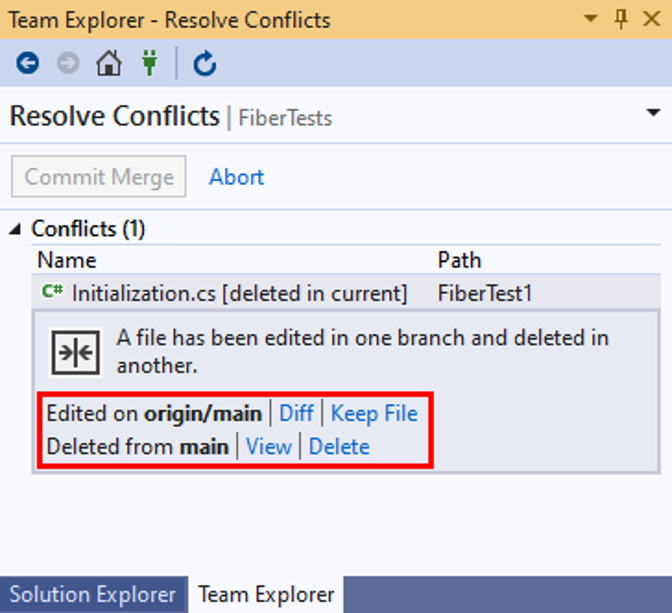Choose Delete to resolve conflict
Image resolution: width=672 pixels, height=613 pixels.
point(339,446)
